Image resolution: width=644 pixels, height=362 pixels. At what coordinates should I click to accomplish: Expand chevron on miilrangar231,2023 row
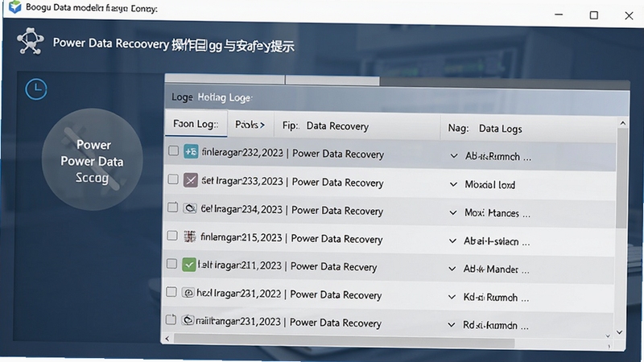click(452, 325)
